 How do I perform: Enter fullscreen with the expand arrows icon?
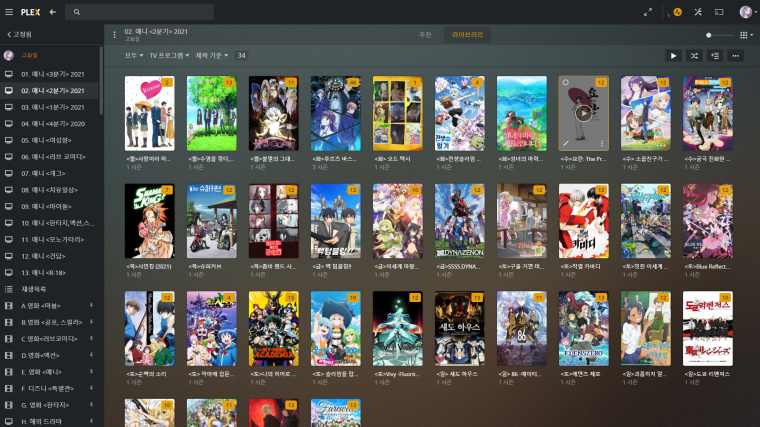point(648,12)
